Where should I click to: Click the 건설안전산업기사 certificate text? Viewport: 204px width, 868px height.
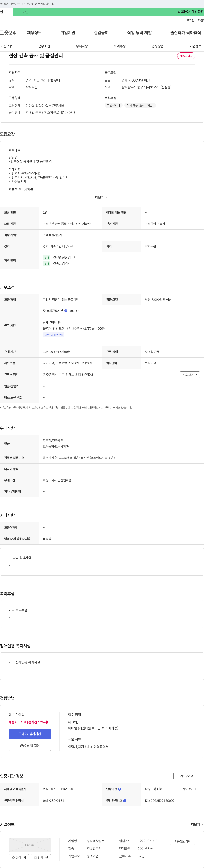[65, 257]
